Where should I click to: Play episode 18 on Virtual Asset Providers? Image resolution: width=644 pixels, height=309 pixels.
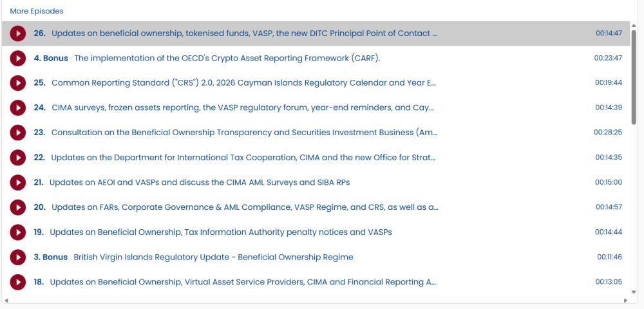click(18, 282)
